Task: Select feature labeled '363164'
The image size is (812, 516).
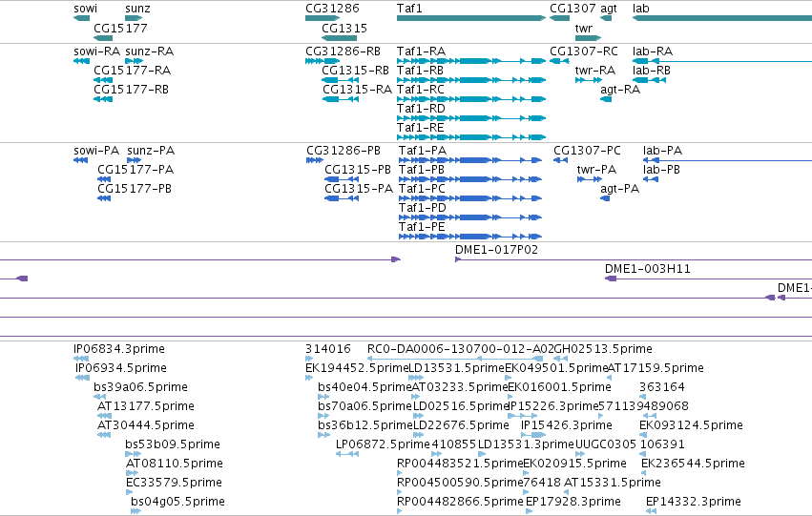Action: click(662, 387)
